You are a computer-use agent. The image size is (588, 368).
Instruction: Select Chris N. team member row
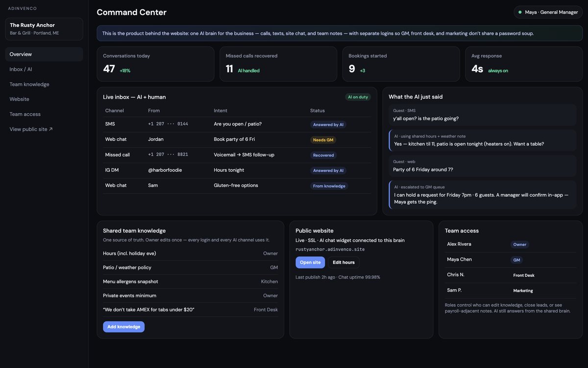point(511,275)
